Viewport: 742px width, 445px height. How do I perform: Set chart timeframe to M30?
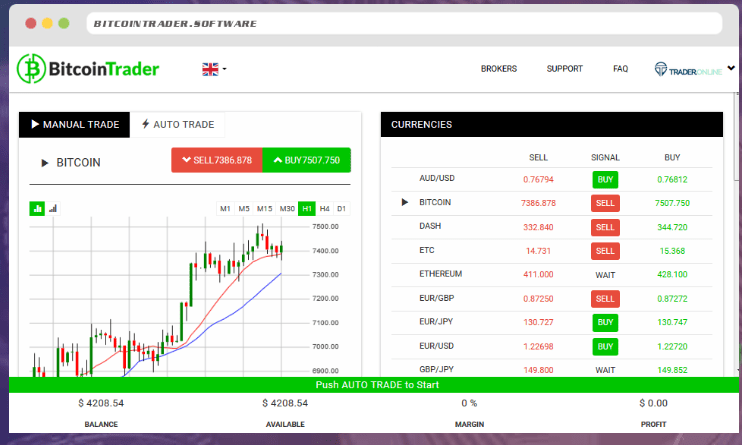click(x=287, y=208)
